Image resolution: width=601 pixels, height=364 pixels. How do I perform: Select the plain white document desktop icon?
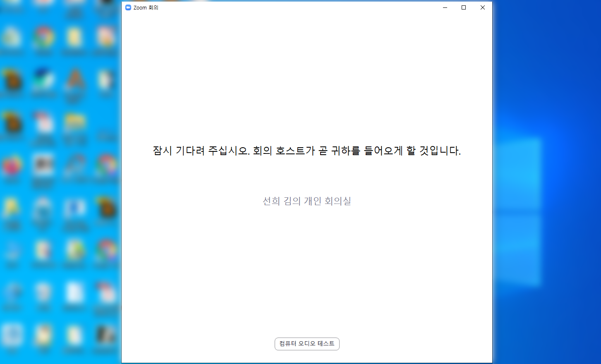[74, 293]
